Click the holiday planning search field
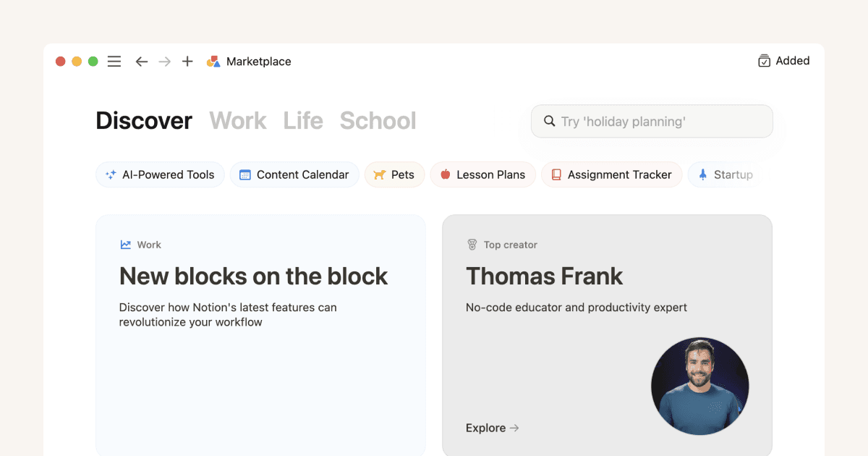The height and width of the screenshot is (456, 868). pyautogui.click(x=651, y=121)
